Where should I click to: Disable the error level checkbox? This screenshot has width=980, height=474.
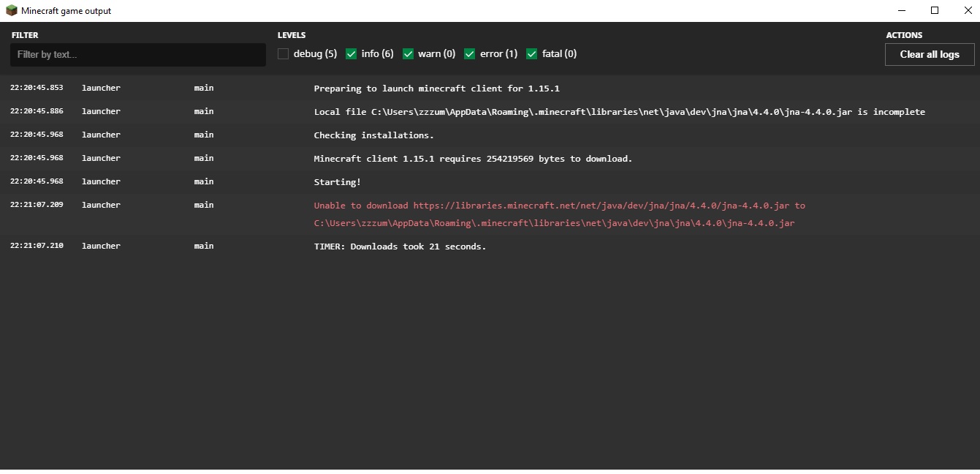470,54
